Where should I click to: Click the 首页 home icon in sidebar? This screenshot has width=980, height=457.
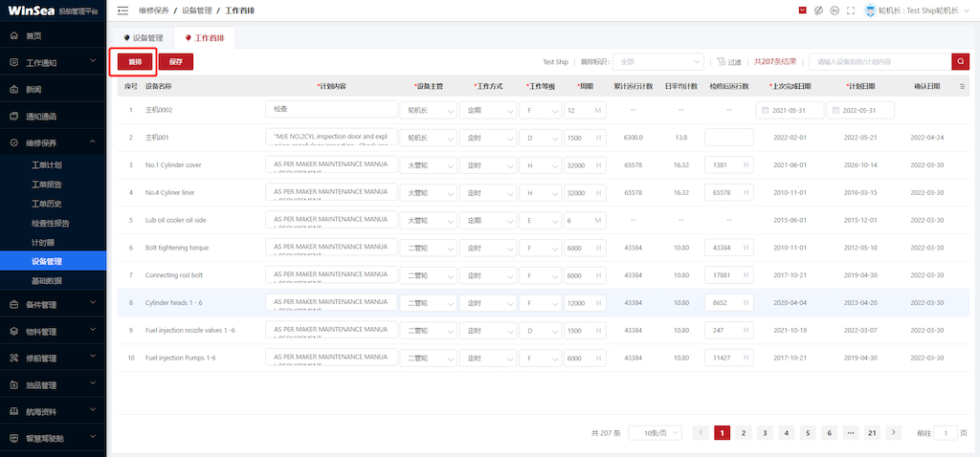(14, 36)
